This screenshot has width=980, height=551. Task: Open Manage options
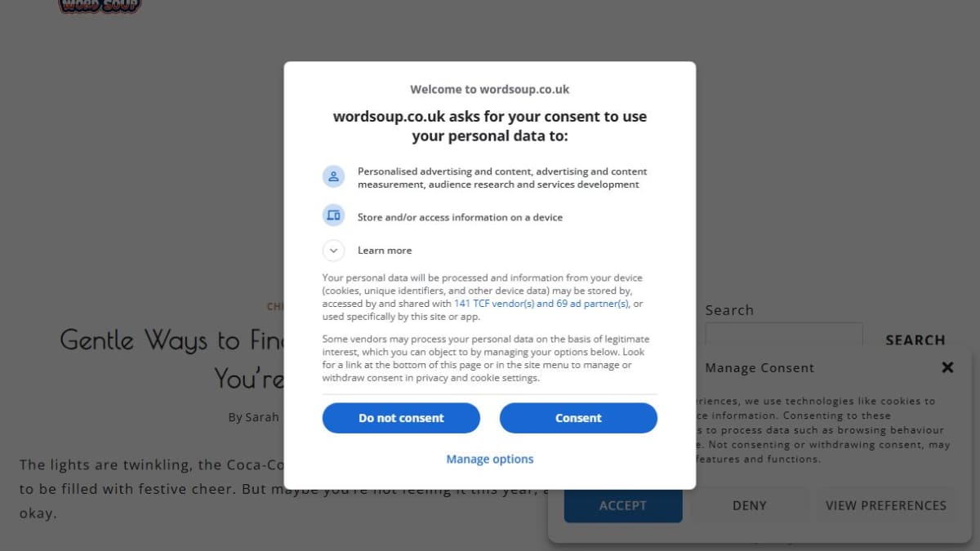[x=490, y=460]
